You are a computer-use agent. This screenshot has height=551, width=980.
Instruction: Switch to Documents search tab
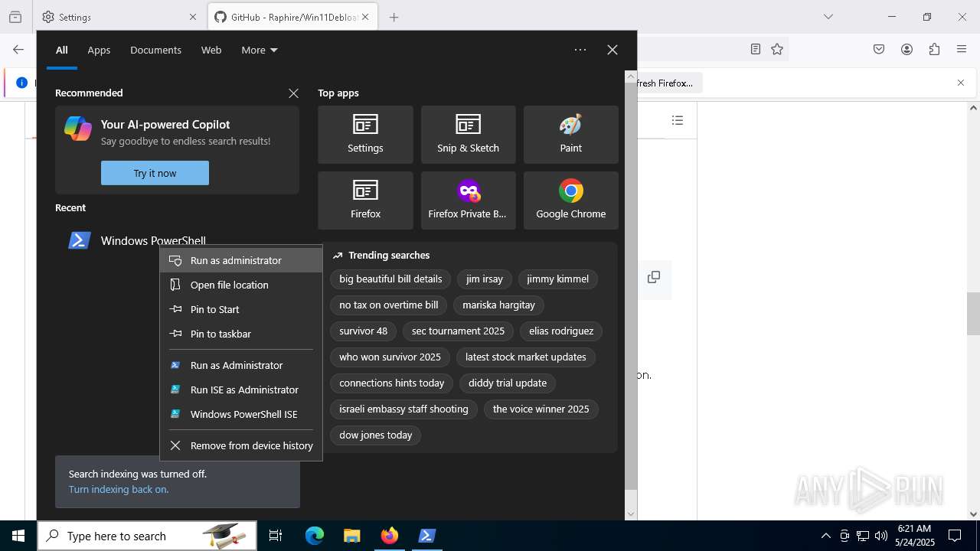point(155,50)
